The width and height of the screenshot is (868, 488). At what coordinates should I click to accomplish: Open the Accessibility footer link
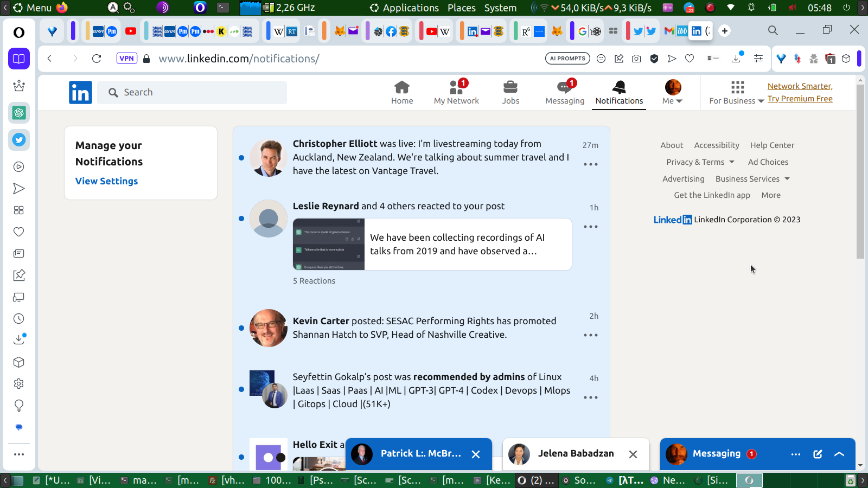click(x=717, y=145)
